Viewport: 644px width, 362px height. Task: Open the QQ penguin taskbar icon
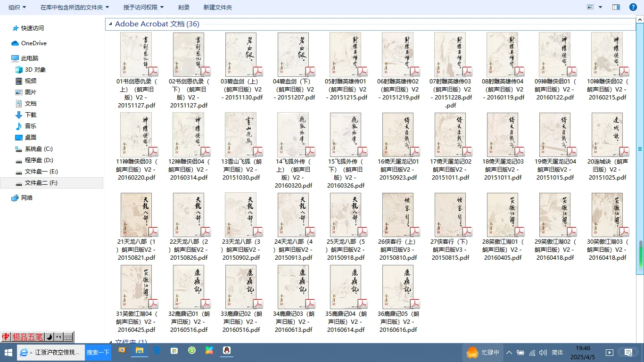coord(226,351)
